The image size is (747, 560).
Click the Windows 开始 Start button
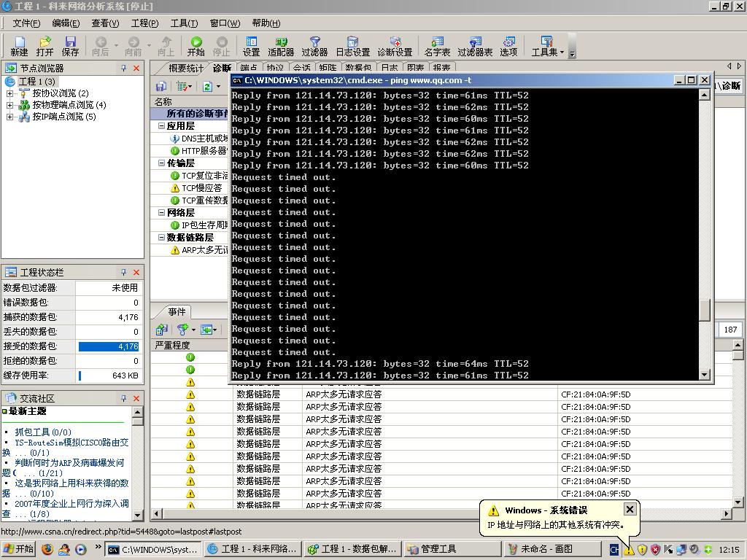(x=19, y=549)
